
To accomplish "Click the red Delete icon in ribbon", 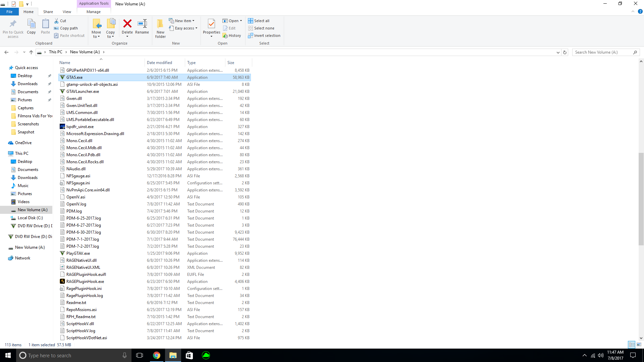I will (x=127, y=24).
